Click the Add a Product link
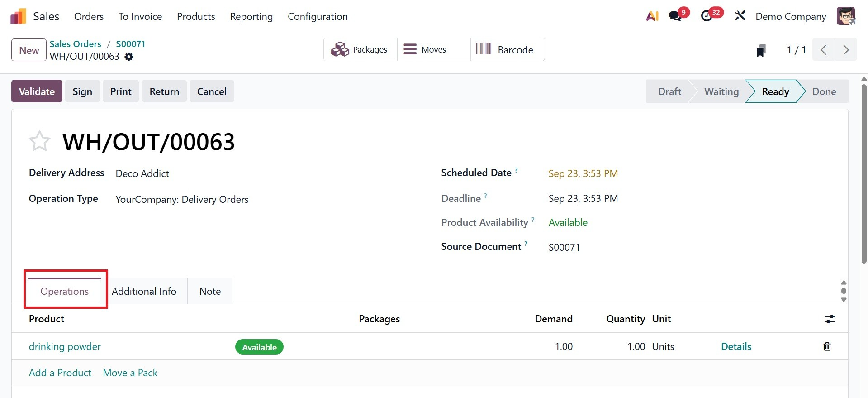The height and width of the screenshot is (398, 868). pyautogui.click(x=60, y=373)
